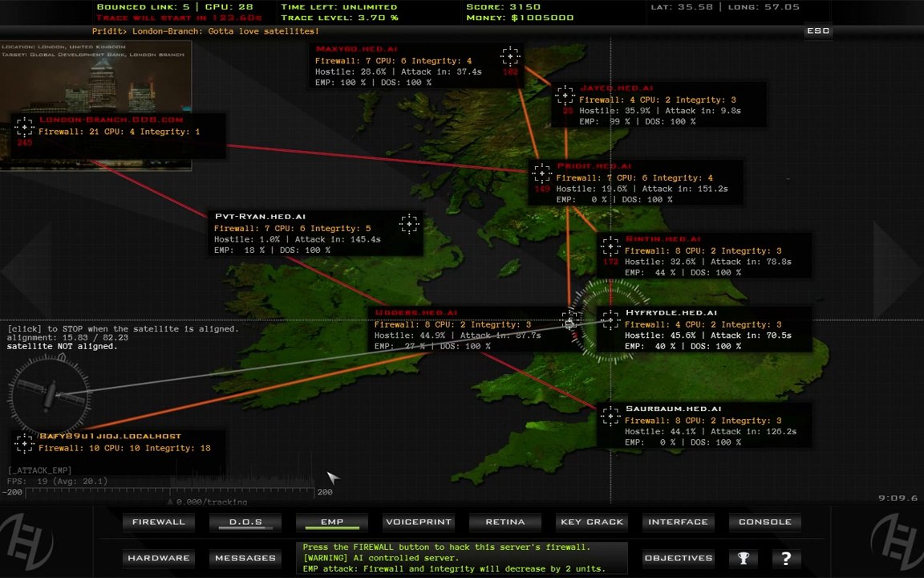Open help with the question mark icon

coord(786,558)
